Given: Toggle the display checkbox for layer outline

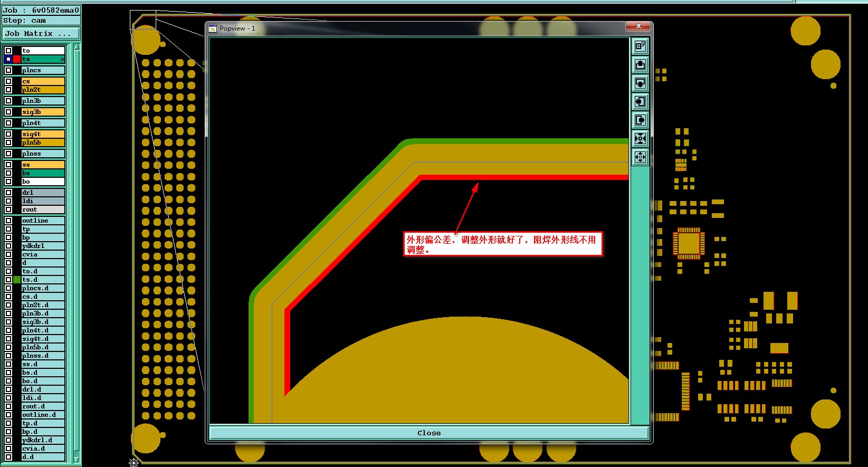Looking at the screenshot, I should 8,221.
